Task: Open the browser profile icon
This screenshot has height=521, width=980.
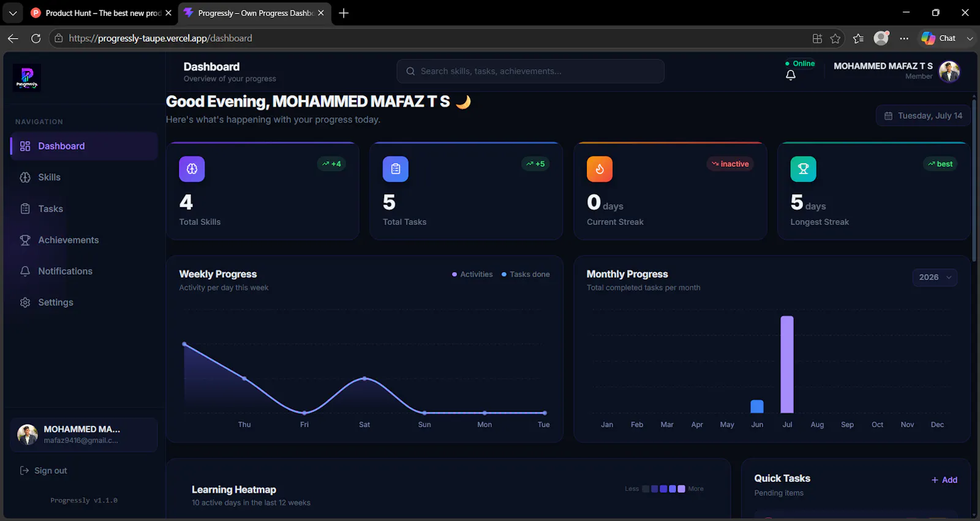Action: [x=881, y=38]
